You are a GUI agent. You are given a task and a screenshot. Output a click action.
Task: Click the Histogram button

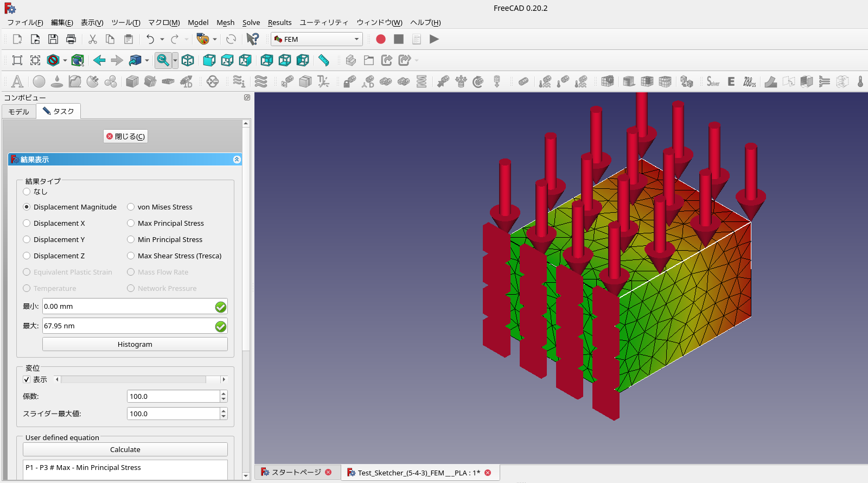point(135,344)
